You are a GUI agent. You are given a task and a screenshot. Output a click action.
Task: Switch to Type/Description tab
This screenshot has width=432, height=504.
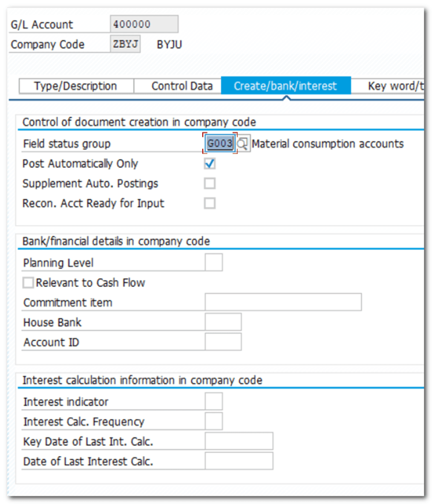(76, 86)
